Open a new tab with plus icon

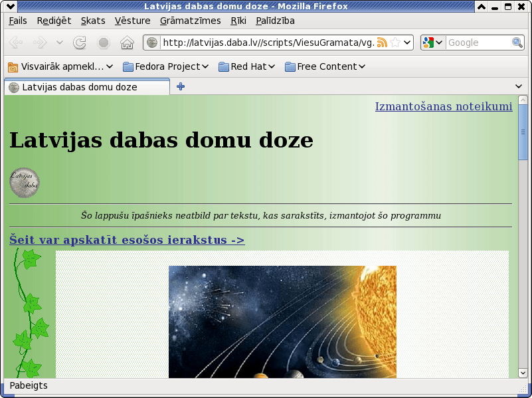(x=181, y=87)
